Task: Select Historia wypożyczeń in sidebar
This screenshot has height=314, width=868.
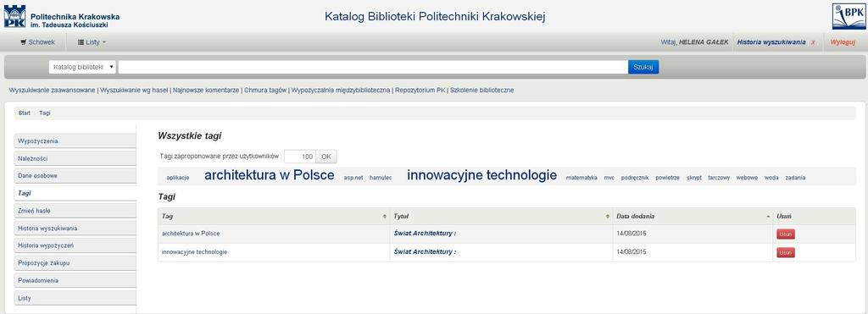Action: click(75, 245)
